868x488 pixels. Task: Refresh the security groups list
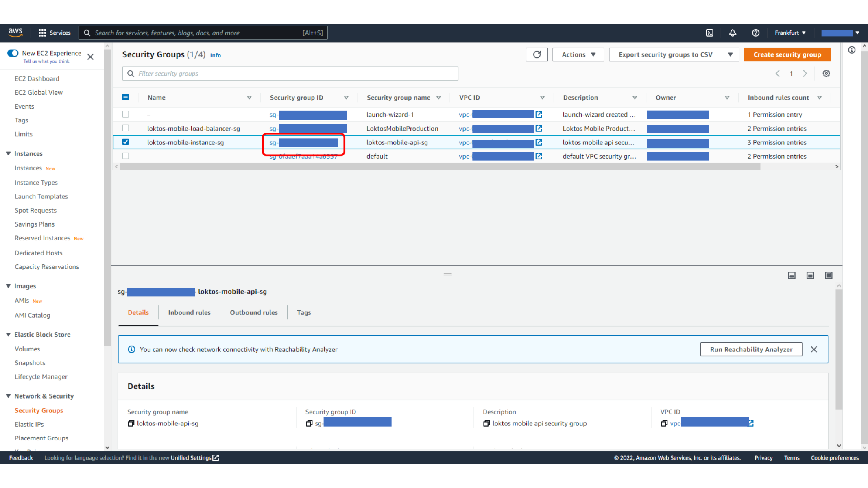[x=537, y=54]
